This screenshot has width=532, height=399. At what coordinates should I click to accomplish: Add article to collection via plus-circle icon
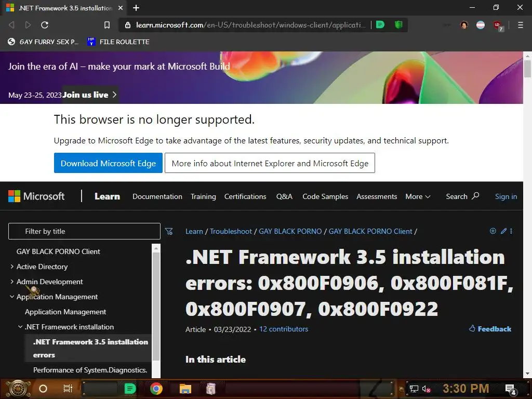(493, 231)
